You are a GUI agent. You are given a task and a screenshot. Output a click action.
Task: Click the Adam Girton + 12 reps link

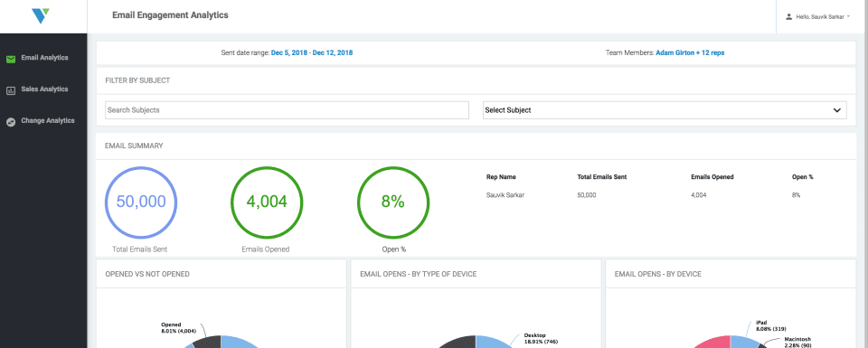pos(690,53)
